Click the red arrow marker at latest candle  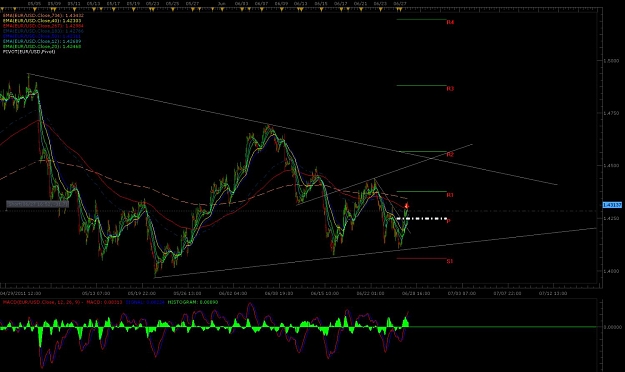(x=407, y=206)
